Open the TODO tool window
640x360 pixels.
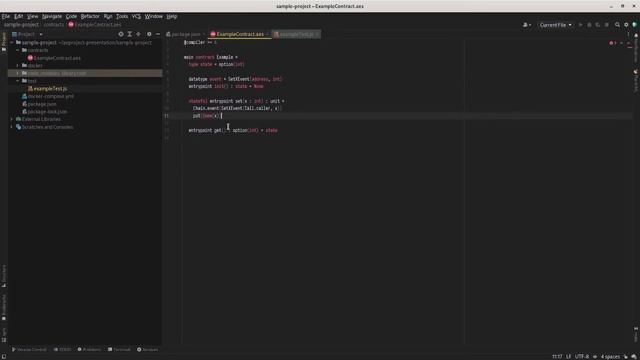click(62, 350)
